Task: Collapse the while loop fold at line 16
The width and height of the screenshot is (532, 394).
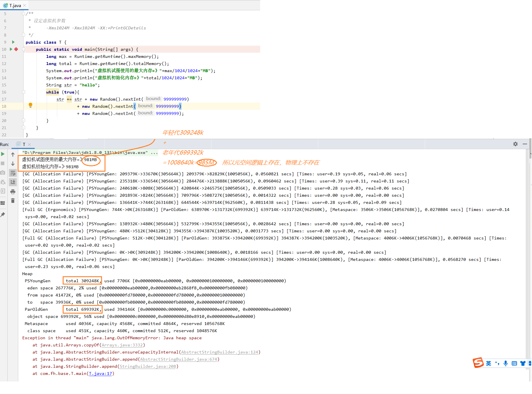Action: click(x=24, y=92)
